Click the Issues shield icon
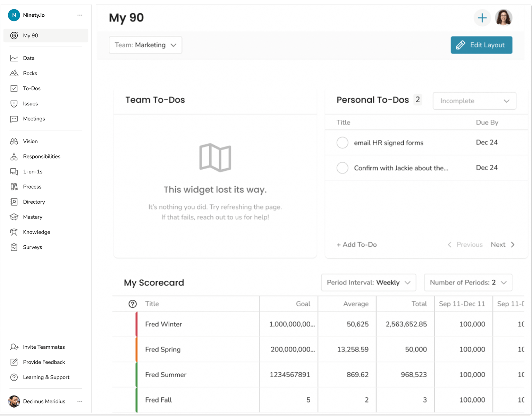This screenshot has width=532, height=416. [x=14, y=104]
